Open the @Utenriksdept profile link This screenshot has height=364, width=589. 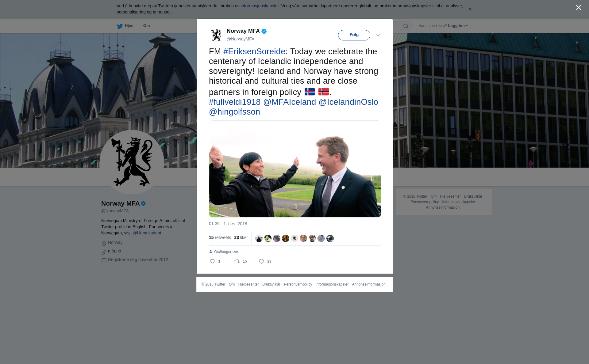click(x=147, y=233)
